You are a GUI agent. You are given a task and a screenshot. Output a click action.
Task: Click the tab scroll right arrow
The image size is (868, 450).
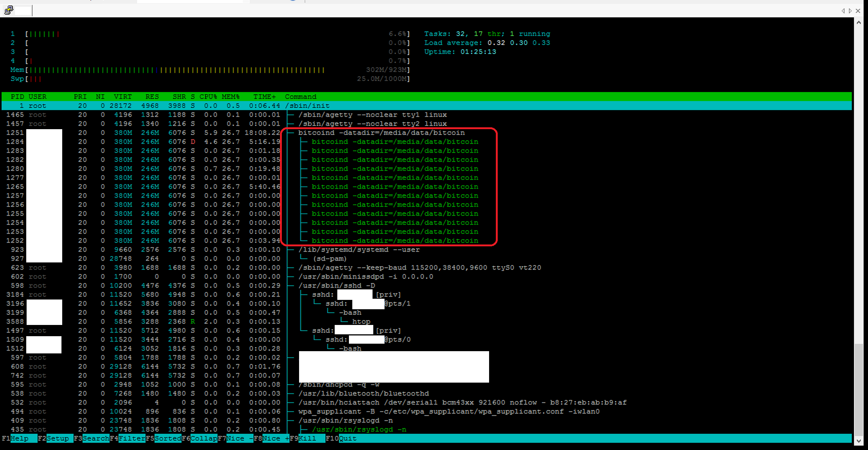(x=850, y=11)
